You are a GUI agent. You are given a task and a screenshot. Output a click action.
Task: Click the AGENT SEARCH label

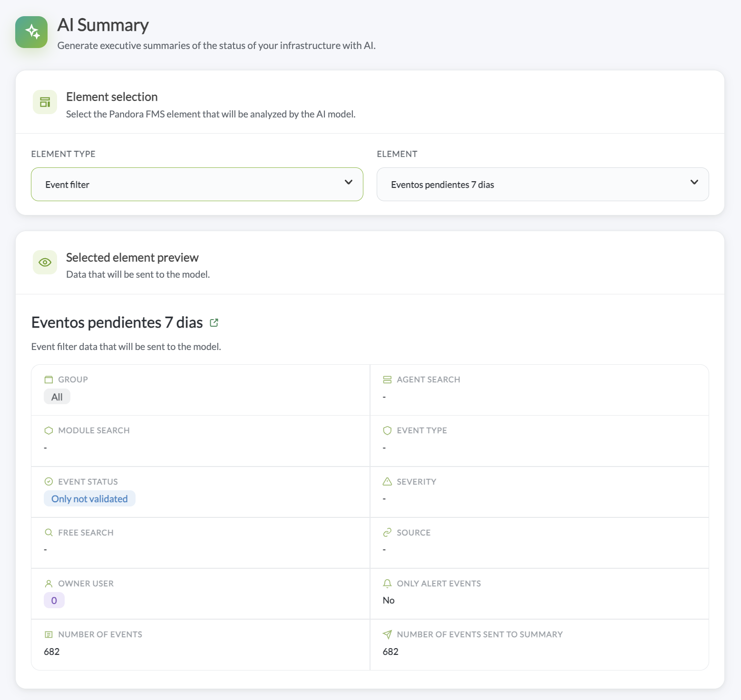coord(429,379)
